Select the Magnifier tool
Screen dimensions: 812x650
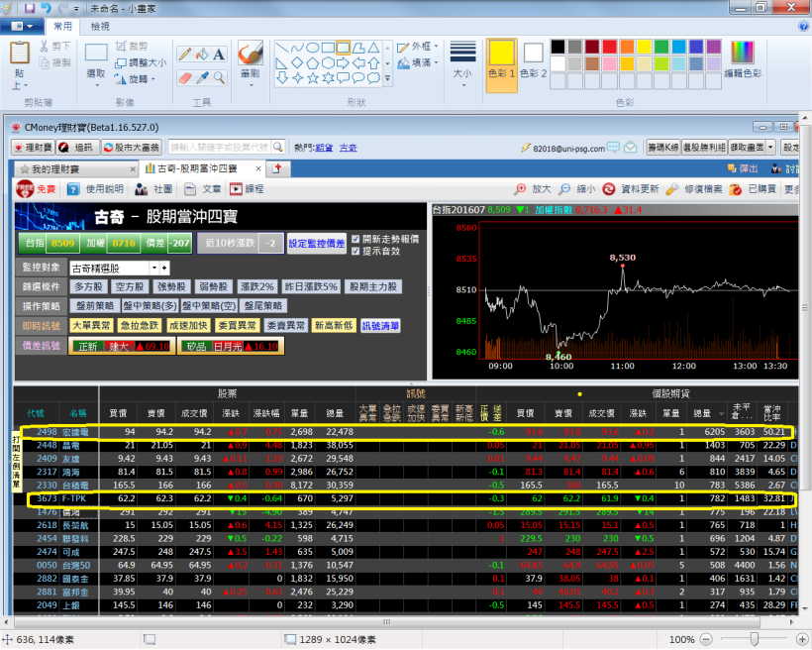[219, 77]
